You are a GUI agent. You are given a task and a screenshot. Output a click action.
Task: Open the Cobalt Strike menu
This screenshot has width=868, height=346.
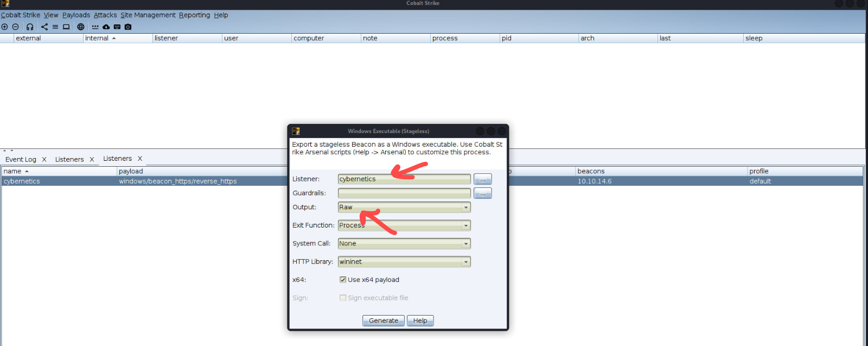(21, 15)
